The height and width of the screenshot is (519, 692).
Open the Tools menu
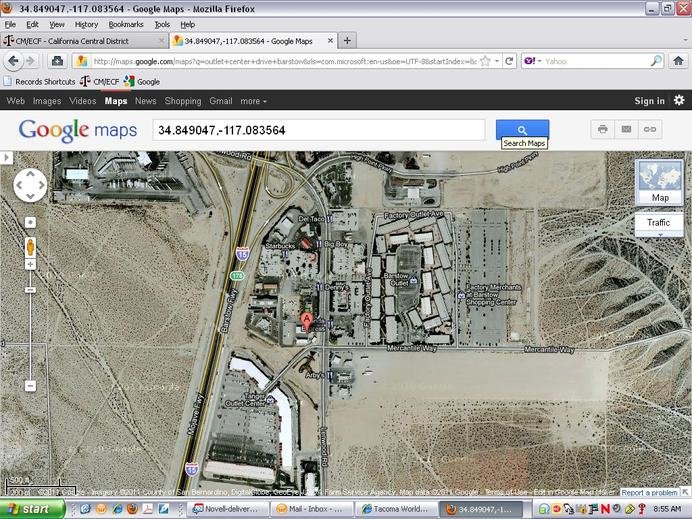tap(162, 24)
